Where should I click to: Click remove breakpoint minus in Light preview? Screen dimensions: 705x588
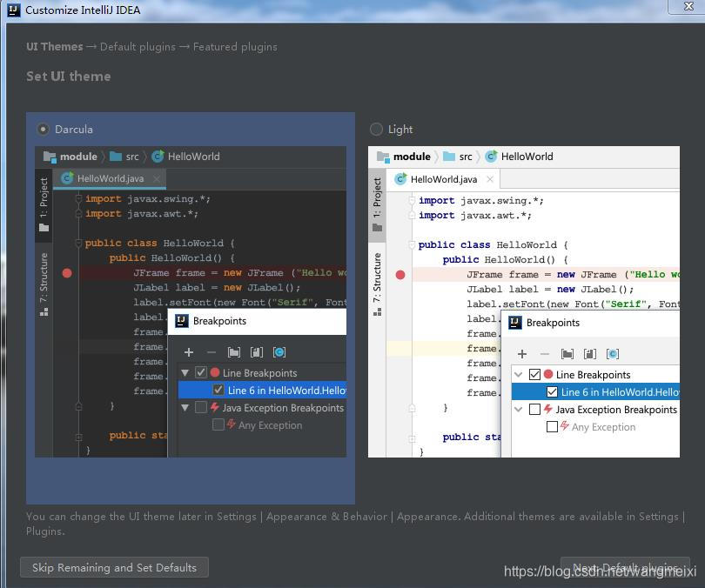(545, 354)
